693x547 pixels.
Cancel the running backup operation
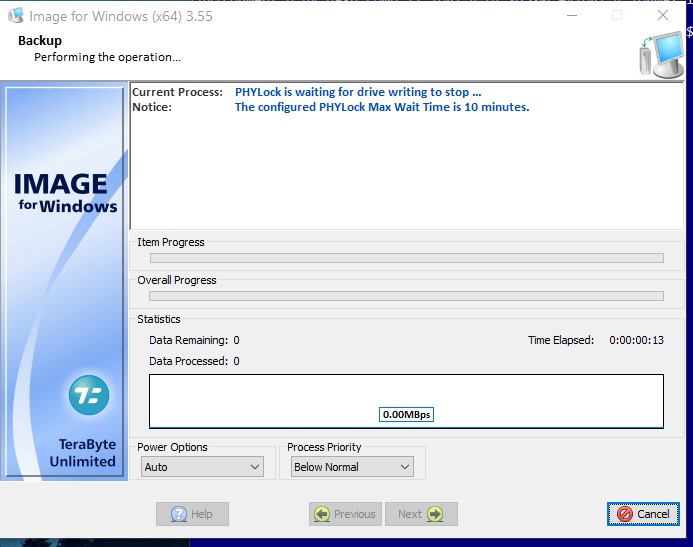pos(643,514)
